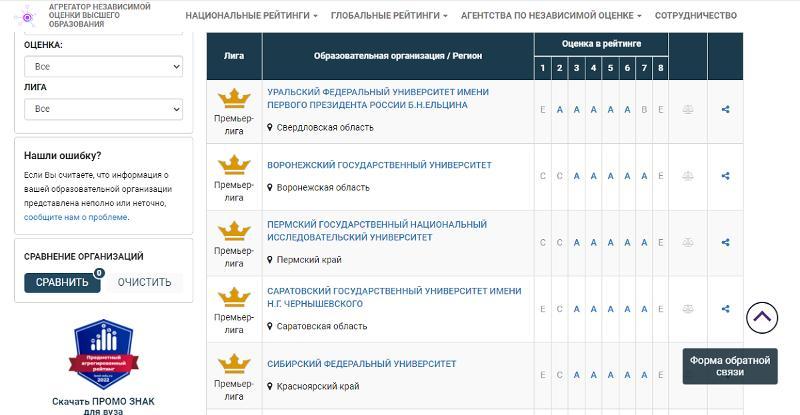Viewport: 800px width, 415px height.
Task: Click the сообщите нам о проблеме link
Action: (x=76, y=217)
